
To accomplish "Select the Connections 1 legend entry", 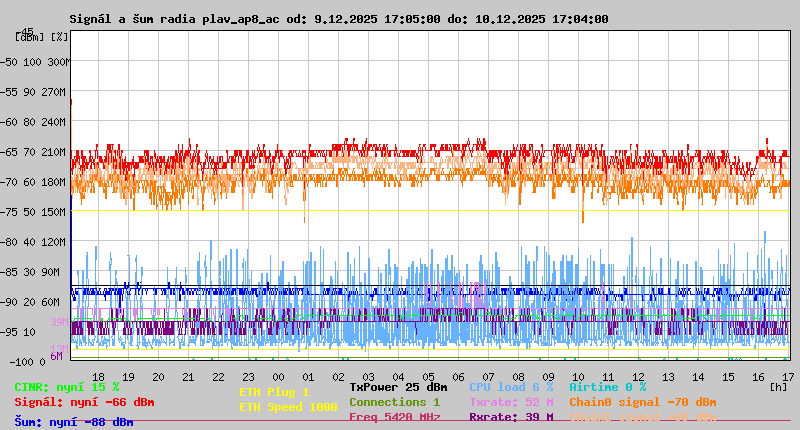I will (394, 402).
